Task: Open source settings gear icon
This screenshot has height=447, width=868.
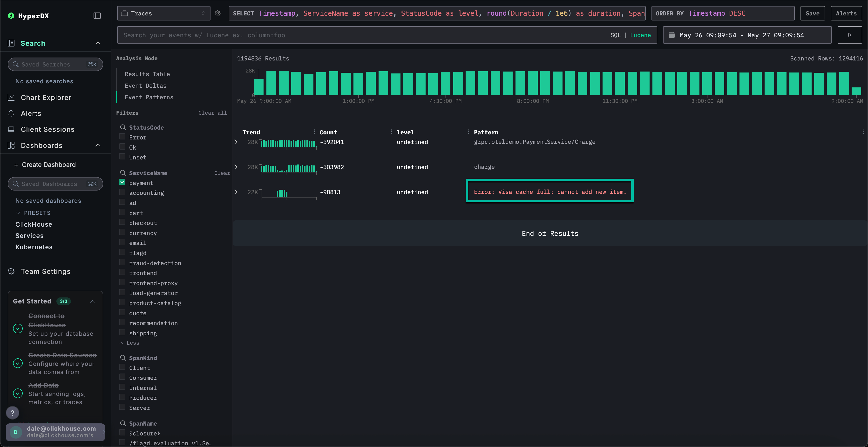Action: [218, 13]
